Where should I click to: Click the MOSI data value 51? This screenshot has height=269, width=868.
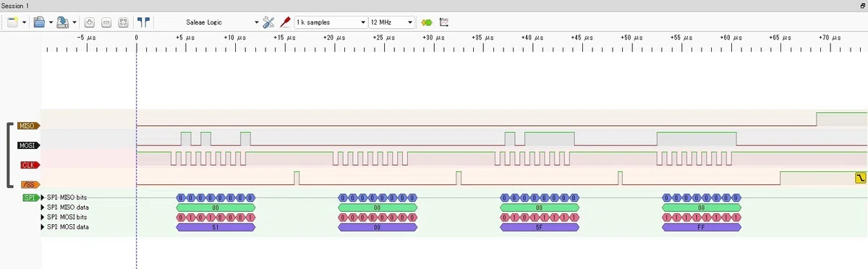[x=216, y=227]
